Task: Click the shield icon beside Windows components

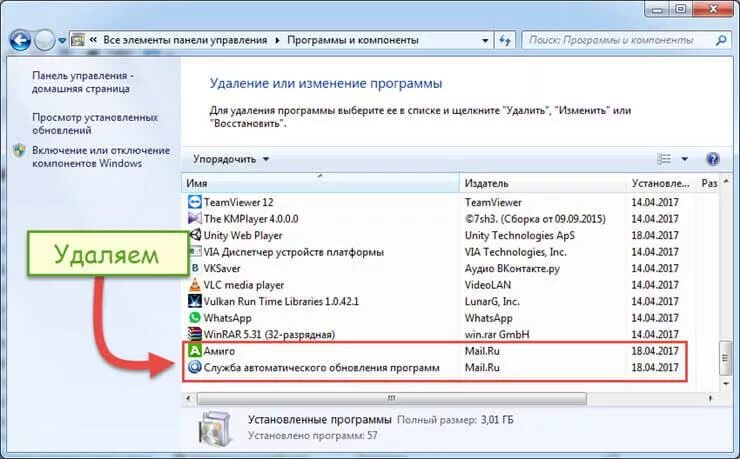Action: [x=19, y=150]
